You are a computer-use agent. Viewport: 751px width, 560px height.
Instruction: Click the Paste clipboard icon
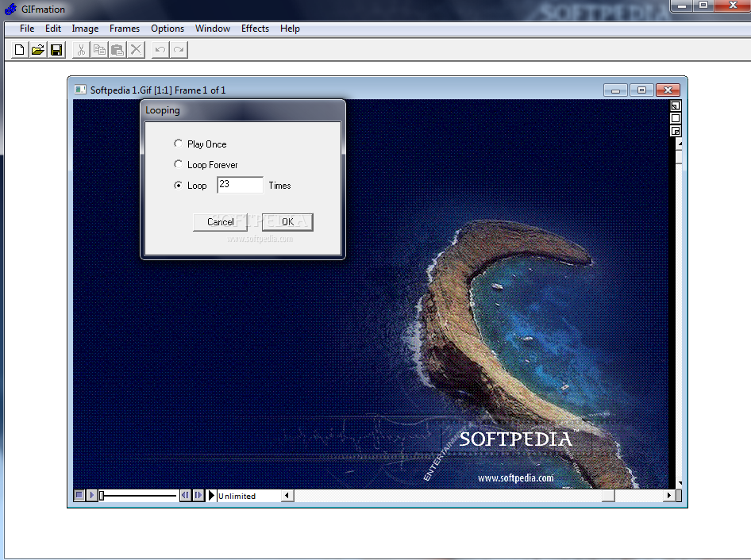[117, 50]
